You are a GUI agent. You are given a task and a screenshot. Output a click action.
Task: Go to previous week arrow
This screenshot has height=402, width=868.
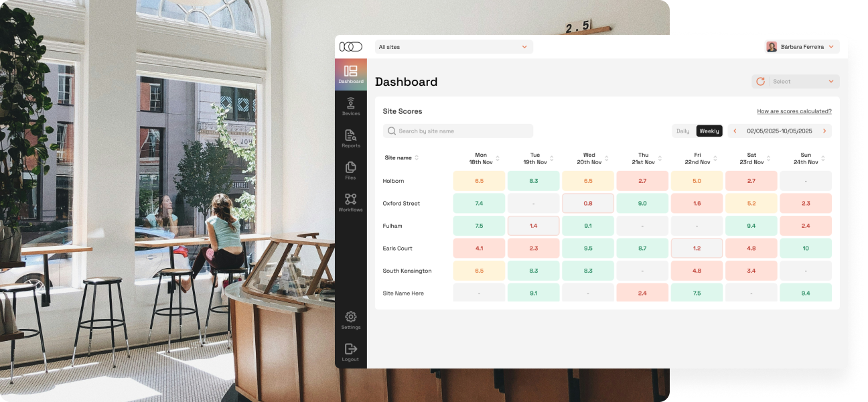[x=735, y=131]
